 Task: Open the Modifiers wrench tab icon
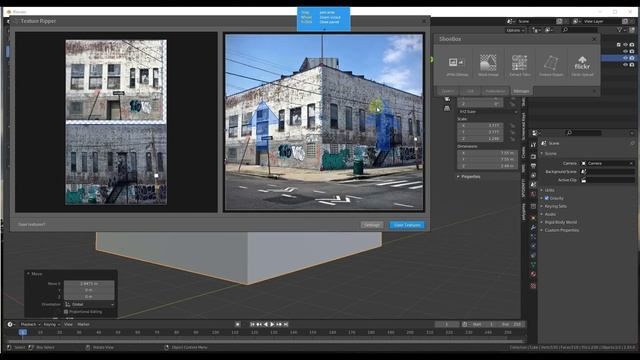tap(533, 227)
